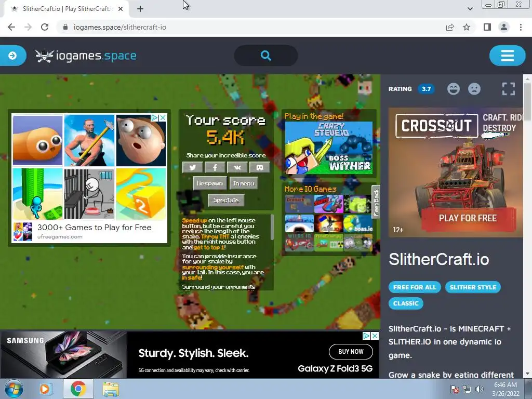This screenshot has height=399, width=532.
Task: Share score on Discord
Action: coord(260,167)
